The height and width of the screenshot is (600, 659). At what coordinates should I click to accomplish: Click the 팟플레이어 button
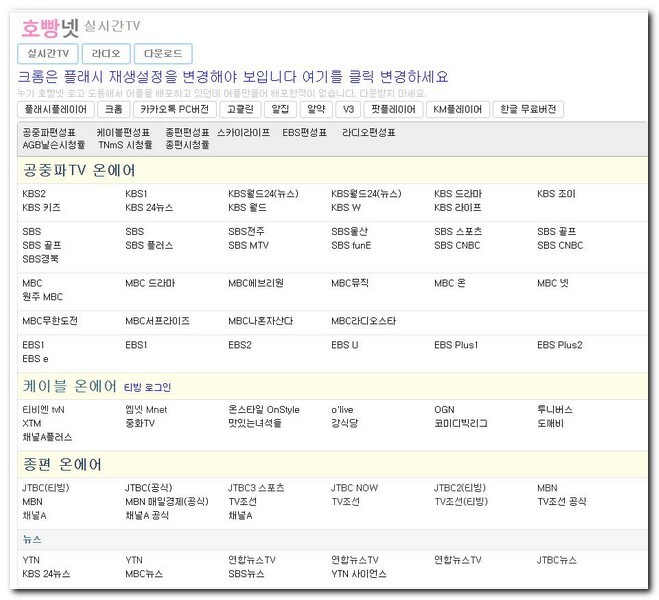click(393, 110)
